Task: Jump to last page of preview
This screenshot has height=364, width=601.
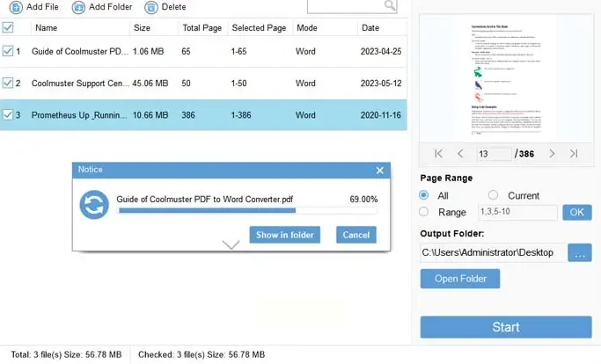Action: point(574,154)
